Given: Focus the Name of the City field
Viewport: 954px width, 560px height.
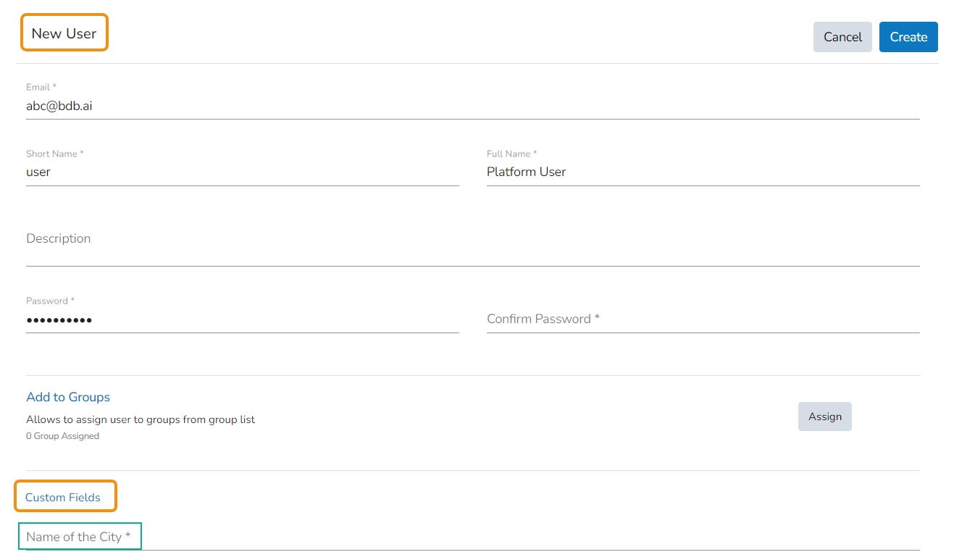Looking at the screenshot, I should coord(472,538).
